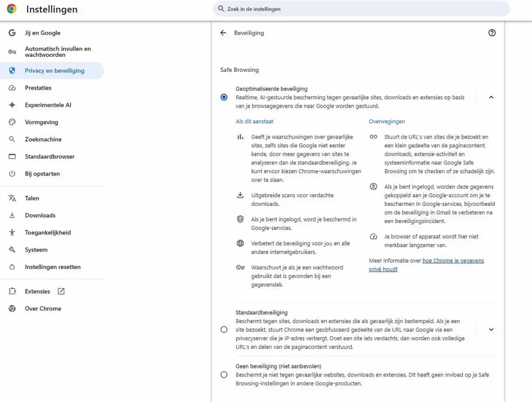Go to Zoekmachine settings
The width and height of the screenshot is (532, 402).
click(52, 139)
